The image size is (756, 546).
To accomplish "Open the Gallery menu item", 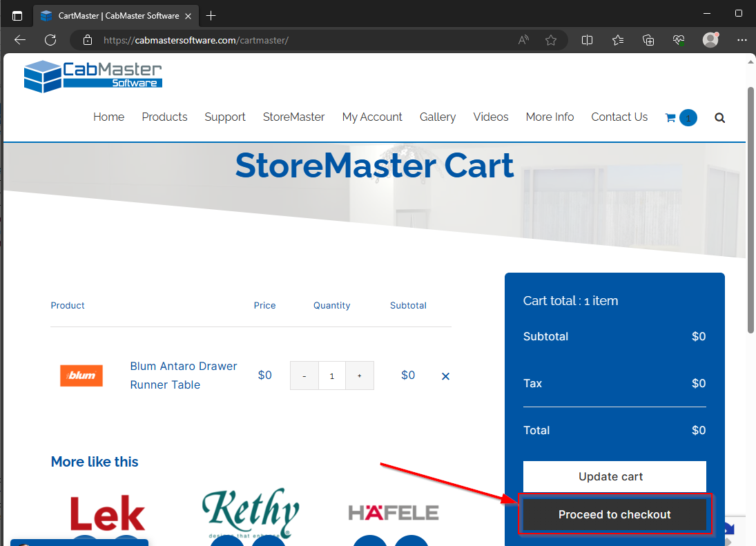I will pyautogui.click(x=437, y=117).
